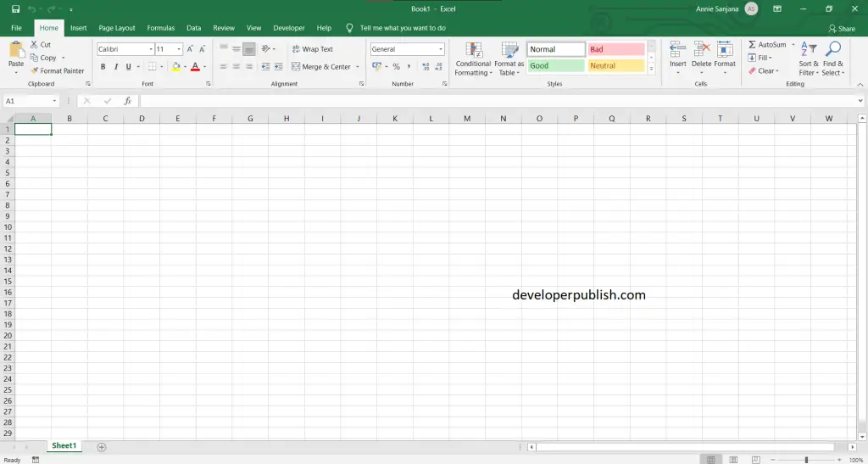
Task: Click the AutoSum button
Action: [766, 44]
